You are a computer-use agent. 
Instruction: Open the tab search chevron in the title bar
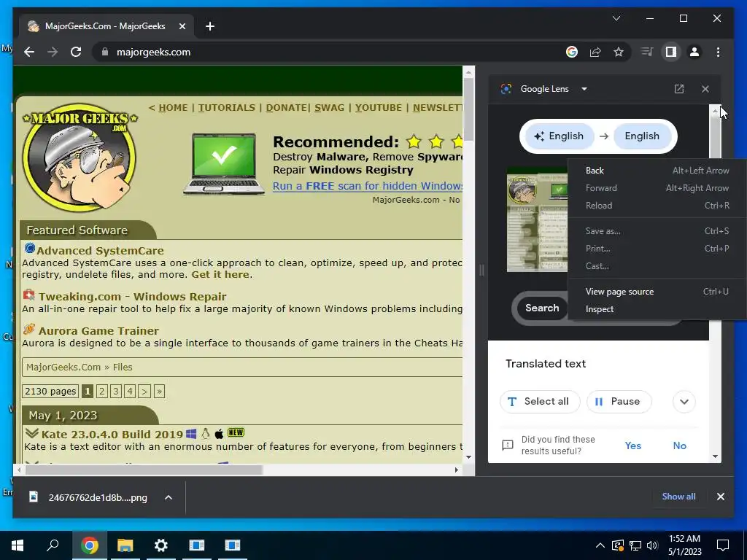pyautogui.click(x=616, y=18)
